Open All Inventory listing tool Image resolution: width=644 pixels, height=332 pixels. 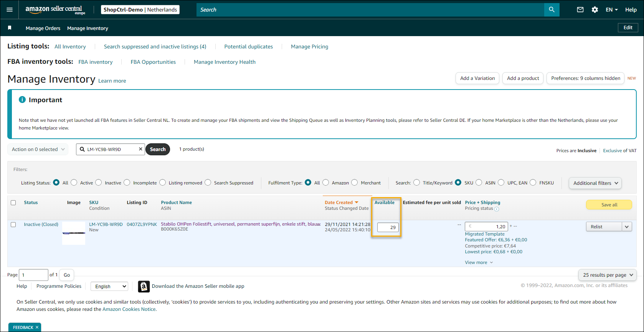click(70, 46)
